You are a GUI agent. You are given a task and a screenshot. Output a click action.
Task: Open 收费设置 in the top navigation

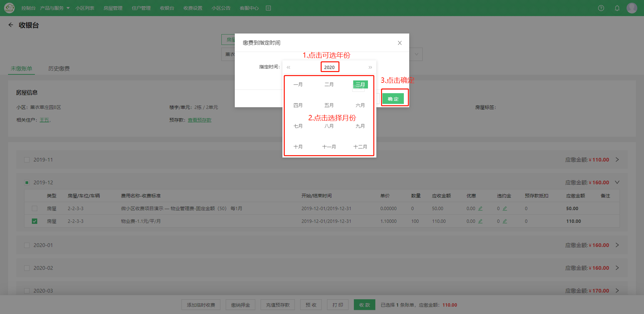click(x=193, y=8)
